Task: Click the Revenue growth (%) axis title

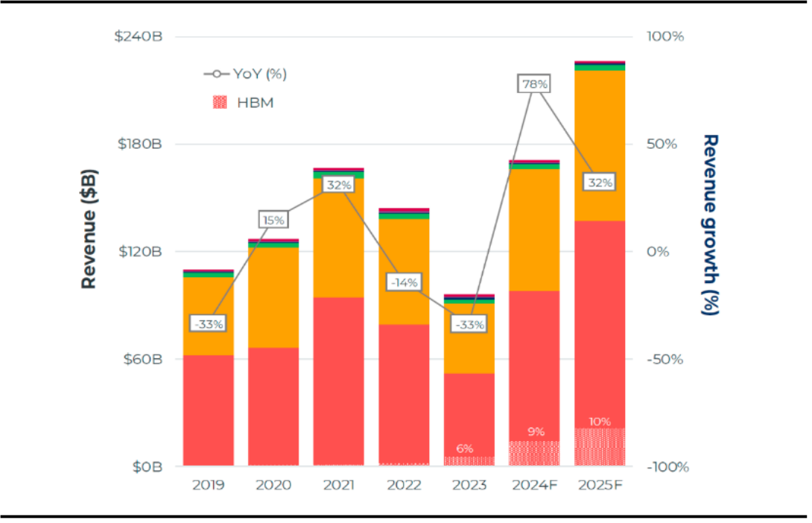Action: (711, 225)
